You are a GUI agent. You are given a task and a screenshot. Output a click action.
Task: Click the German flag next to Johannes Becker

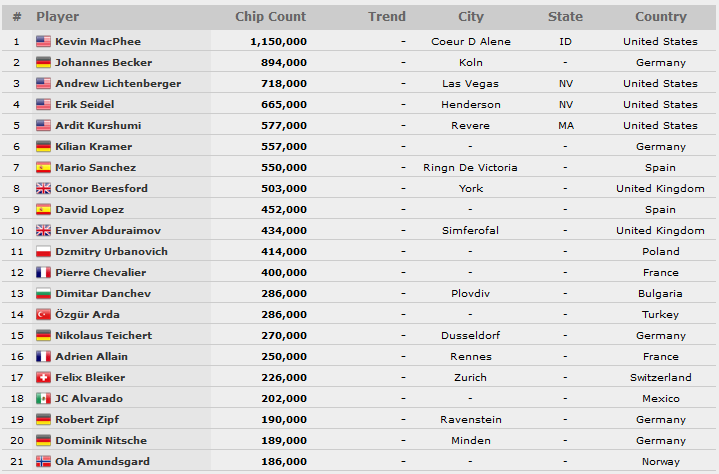pyautogui.click(x=44, y=63)
